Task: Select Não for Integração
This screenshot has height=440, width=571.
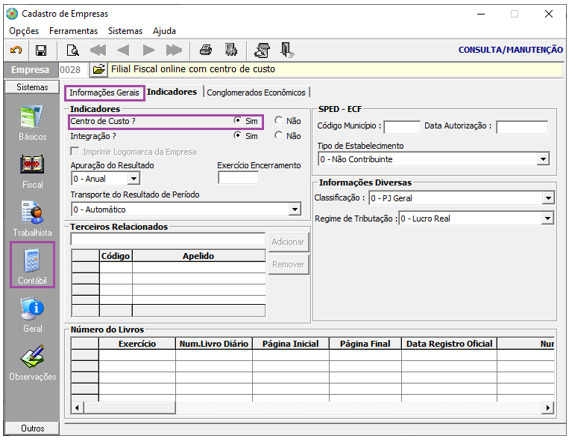Action: pos(279,135)
